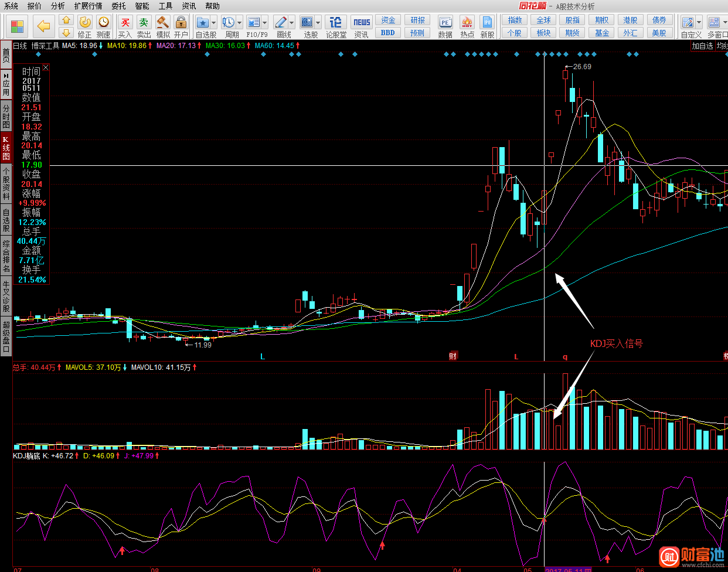Click the 财 marker on the chart
This screenshot has height=572, width=728.
pos(453,356)
